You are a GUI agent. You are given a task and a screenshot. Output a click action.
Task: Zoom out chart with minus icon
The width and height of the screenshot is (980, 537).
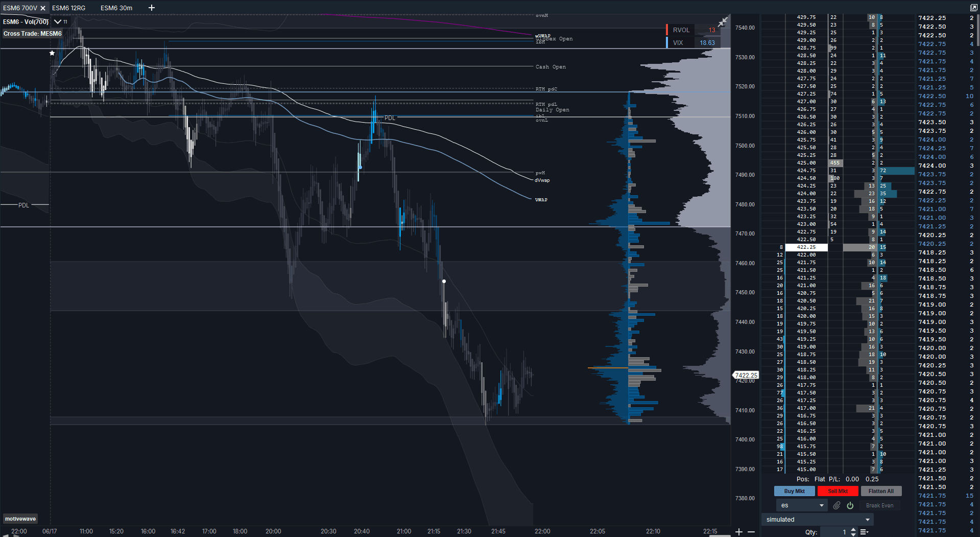751,532
